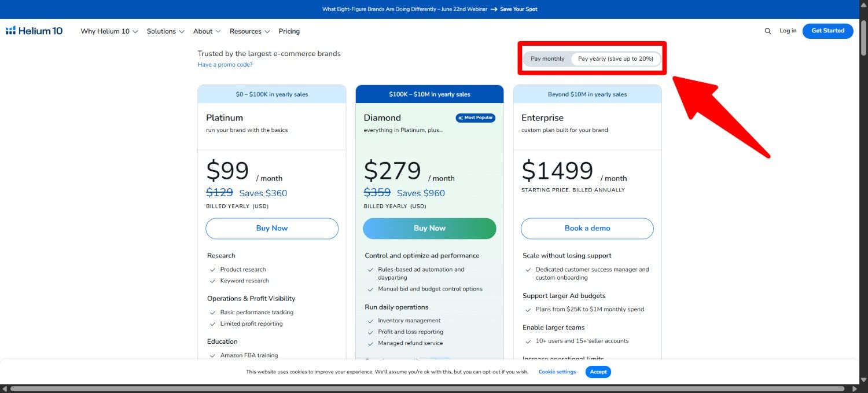868x393 pixels.
Task: Click Save Your Spot webinar link
Action: (518, 9)
